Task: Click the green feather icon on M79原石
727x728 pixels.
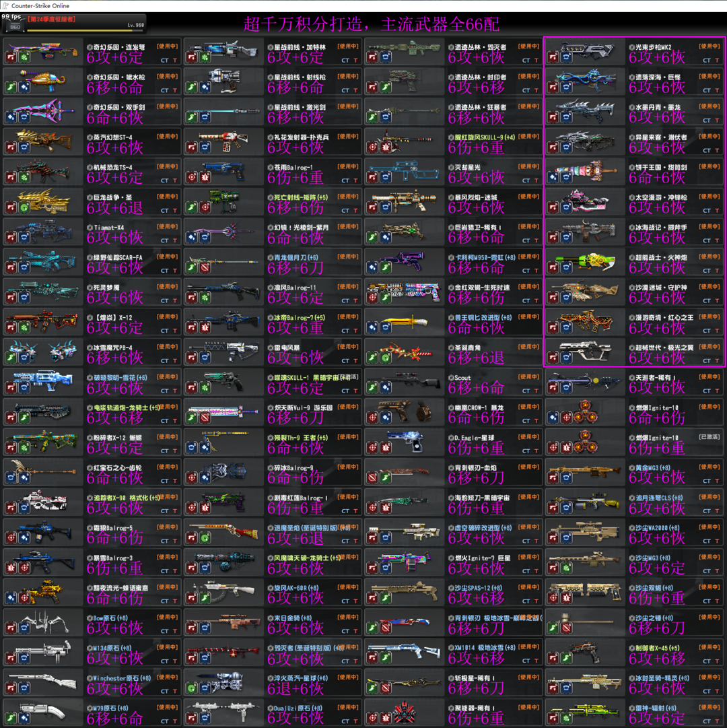Action: 11,719
